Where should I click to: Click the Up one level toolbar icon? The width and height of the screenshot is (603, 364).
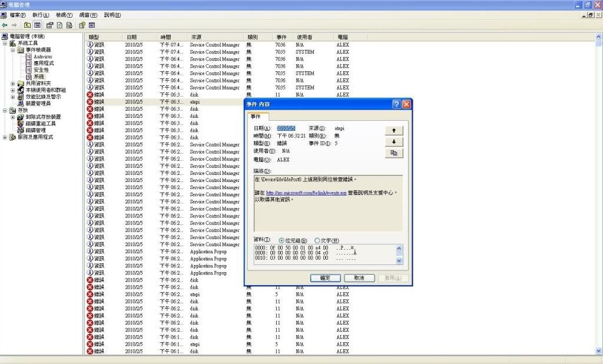coord(27,25)
